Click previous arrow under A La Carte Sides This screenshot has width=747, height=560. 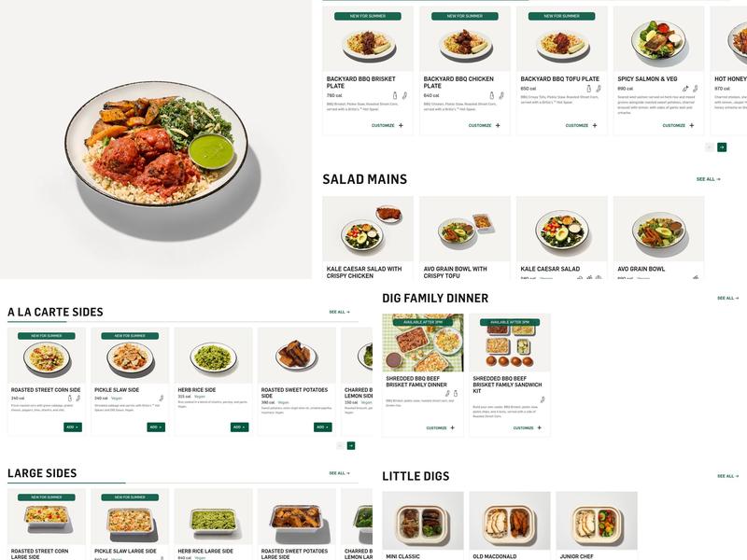pyautogui.click(x=340, y=446)
